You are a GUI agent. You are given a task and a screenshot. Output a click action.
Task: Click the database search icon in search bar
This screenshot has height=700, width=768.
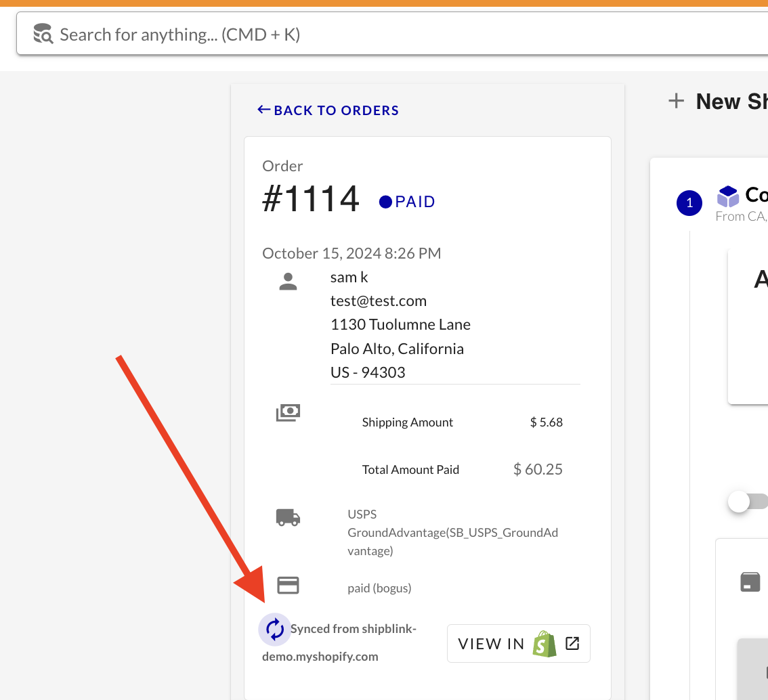pyautogui.click(x=43, y=34)
